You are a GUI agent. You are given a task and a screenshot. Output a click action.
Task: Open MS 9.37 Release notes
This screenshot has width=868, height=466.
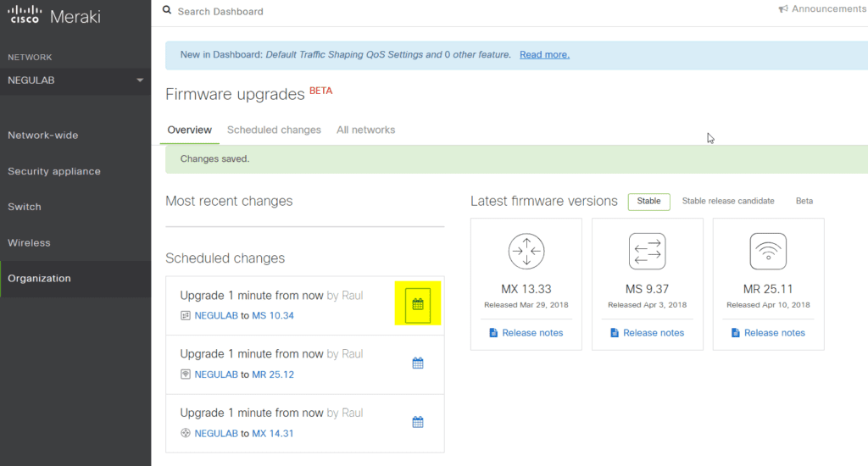point(654,333)
